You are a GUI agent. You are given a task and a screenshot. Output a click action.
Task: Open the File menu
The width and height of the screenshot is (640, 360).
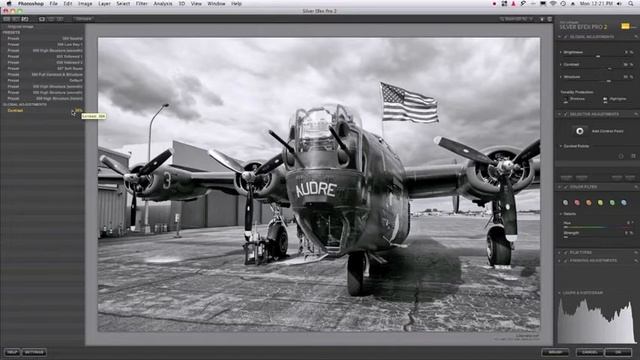pyautogui.click(x=53, y=4)
